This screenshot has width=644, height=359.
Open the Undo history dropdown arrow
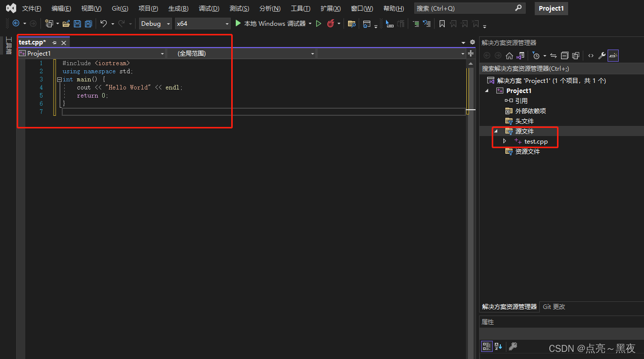112,24
